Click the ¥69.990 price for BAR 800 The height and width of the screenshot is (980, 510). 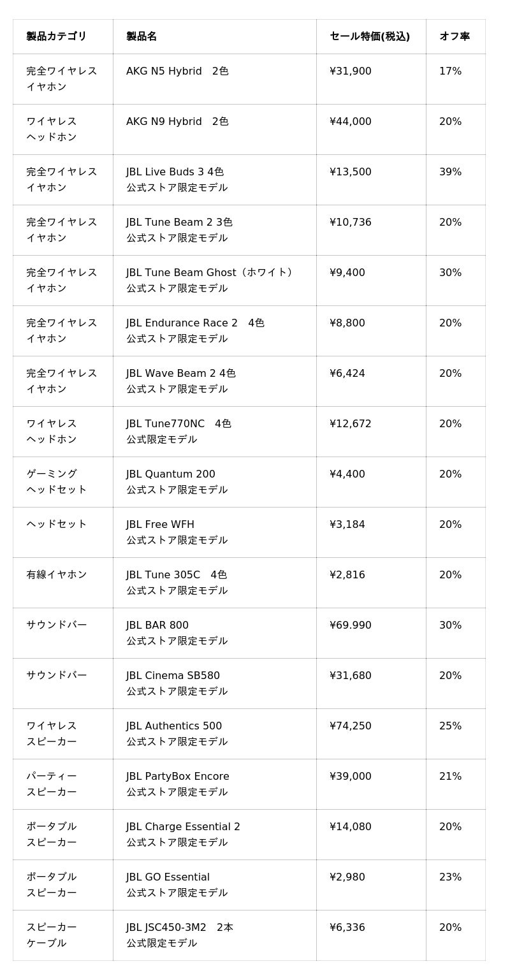pos(351,625)
